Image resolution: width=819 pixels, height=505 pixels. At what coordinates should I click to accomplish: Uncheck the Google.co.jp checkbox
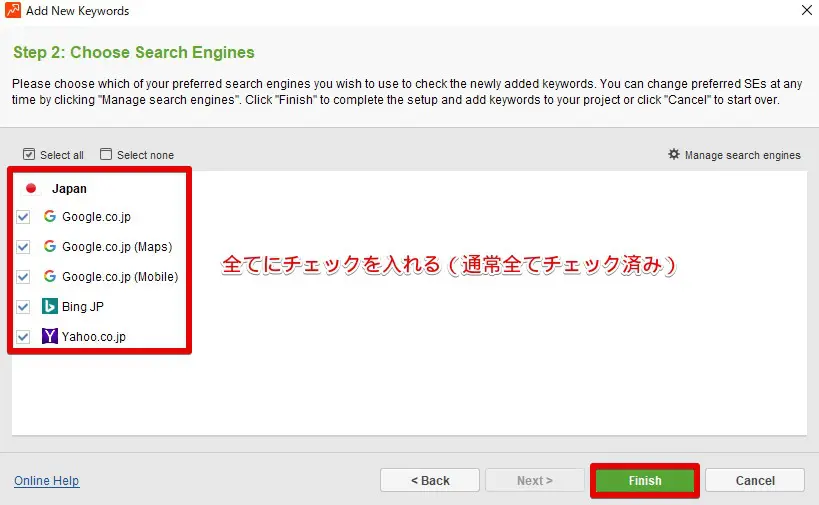tap(23, 216)
